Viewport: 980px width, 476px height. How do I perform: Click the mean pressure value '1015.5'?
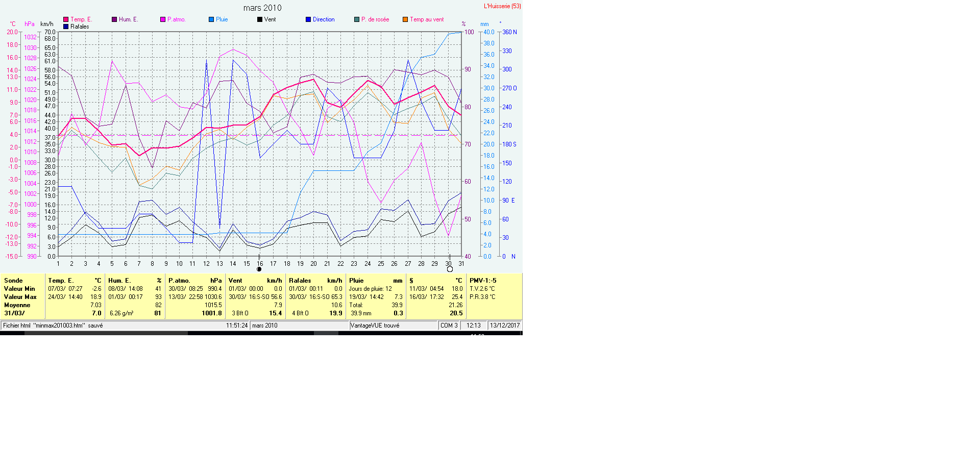click(x=213, y=305)
